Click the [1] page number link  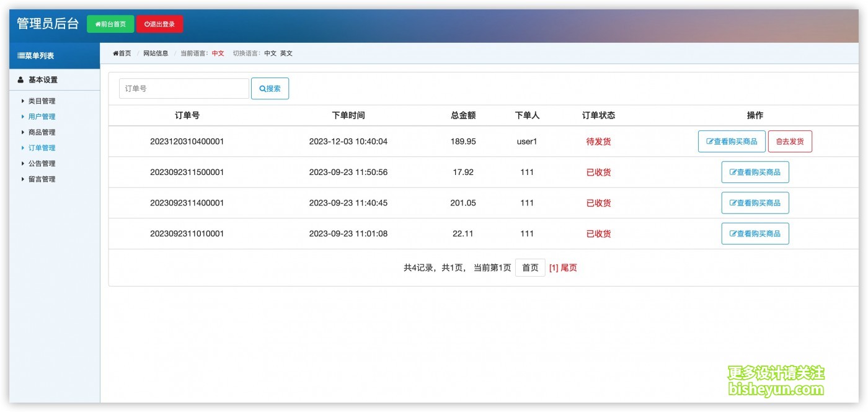pos(554,268)
